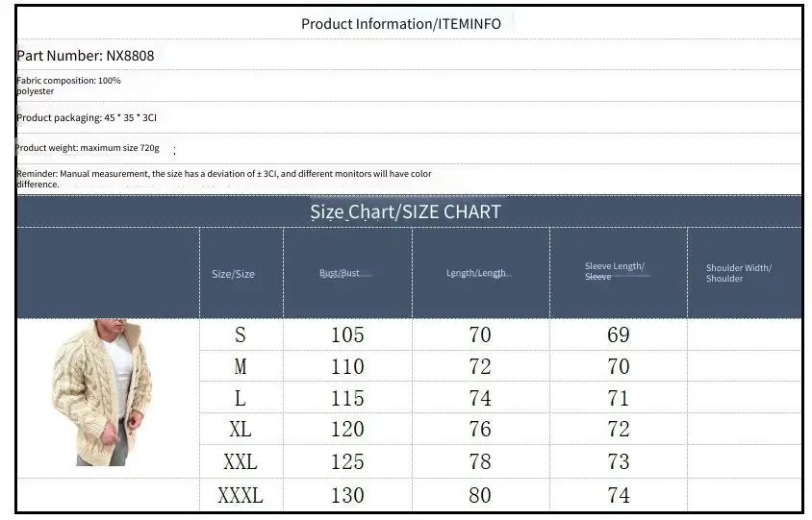Click the cardigan product thumbnail image
Screen dimensions: 812x520
102,392
